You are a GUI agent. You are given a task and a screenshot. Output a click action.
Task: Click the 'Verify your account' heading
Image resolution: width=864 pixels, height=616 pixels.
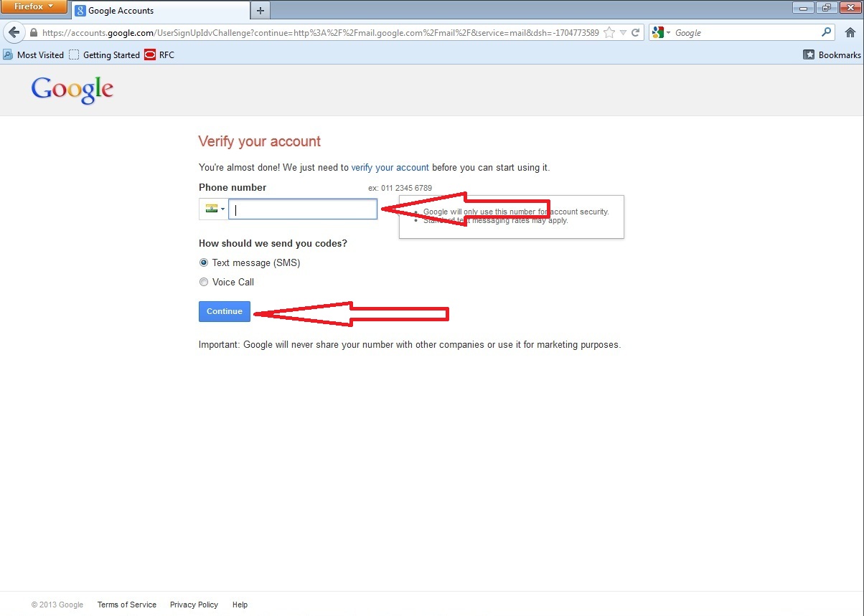[x=260, y=141]
